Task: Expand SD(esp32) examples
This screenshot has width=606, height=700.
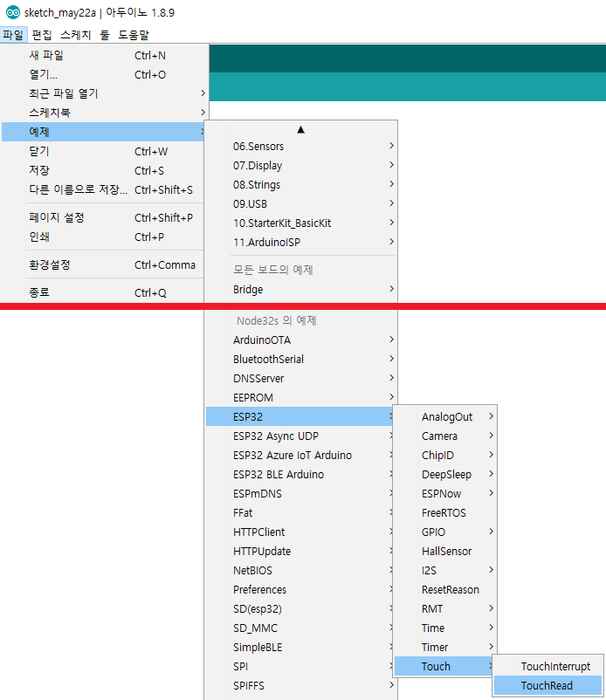Action: coord(300,609)
